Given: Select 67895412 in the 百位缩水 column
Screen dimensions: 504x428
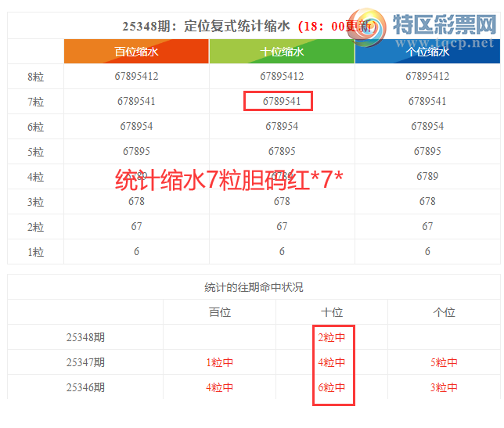Looking at the screenshot, I should [136, 76].
